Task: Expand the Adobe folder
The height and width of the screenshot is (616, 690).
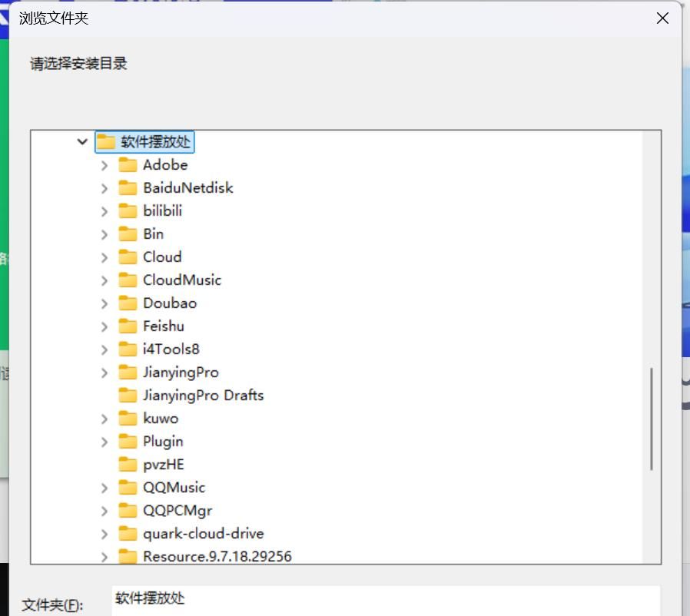Action: click(x=104, y=165)
